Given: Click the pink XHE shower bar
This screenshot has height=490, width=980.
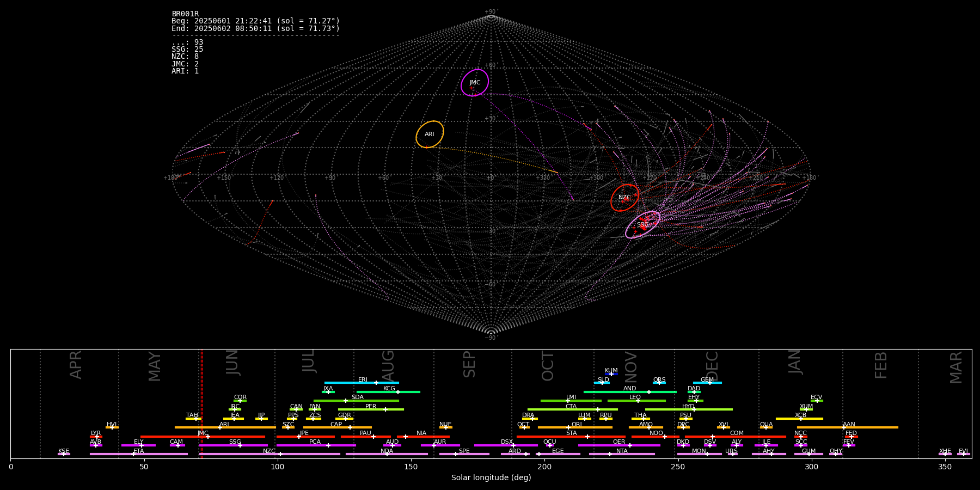Looking at the screenshot, I should coord(945,454).
